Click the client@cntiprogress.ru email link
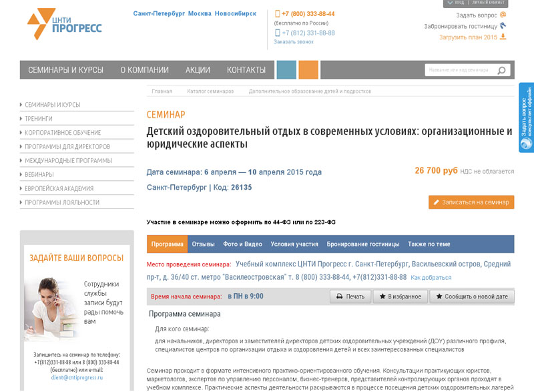Image resolution: width=534 pixels, height=392 pixels. (x=77, y=377)
